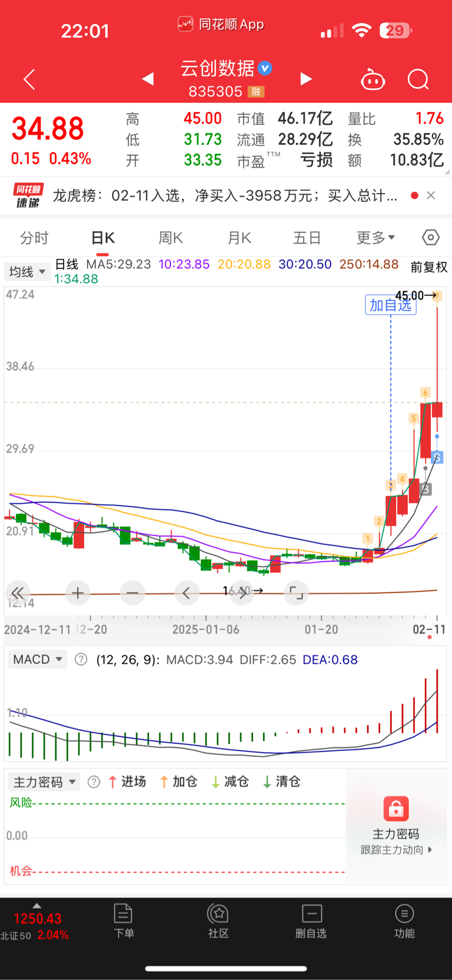Switch to previous stock with left triangle
Viewport: 452px width, 980px height.
(x=148, y=79)
